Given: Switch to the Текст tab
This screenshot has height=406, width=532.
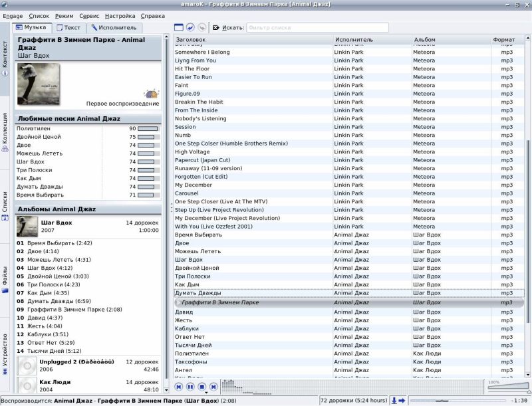Looking at the screenshot, I should pyautogui.click(x=69, y=28).
